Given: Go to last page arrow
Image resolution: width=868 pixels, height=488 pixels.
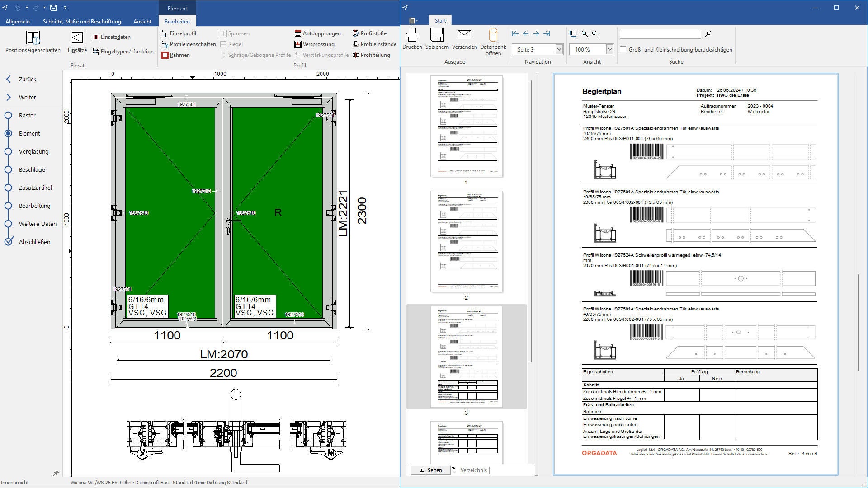Looking at the screenshot, I should pyautogui.click(x=547, y=34).
